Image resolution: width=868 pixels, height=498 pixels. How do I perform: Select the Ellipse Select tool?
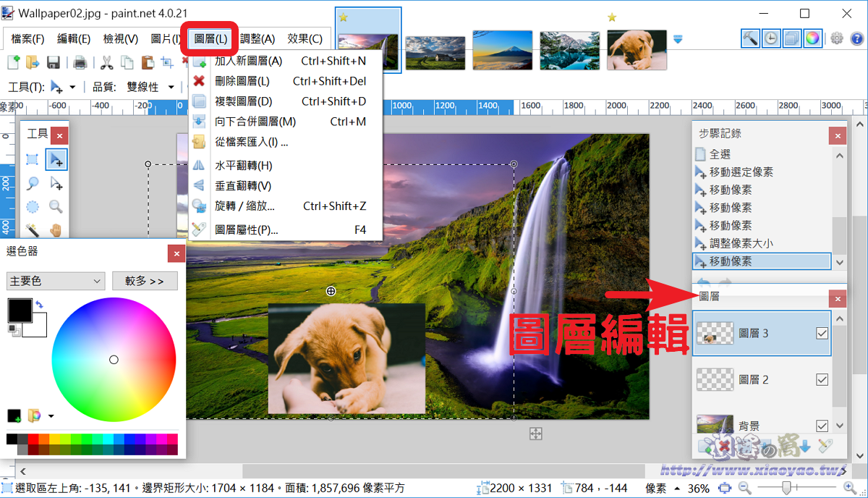(x=33, y=207)
